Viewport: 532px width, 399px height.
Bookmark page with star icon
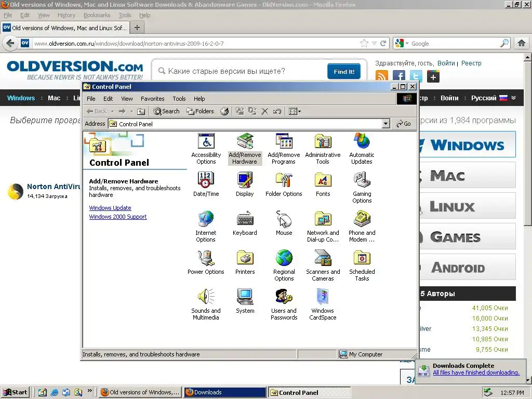click(364, 43)
